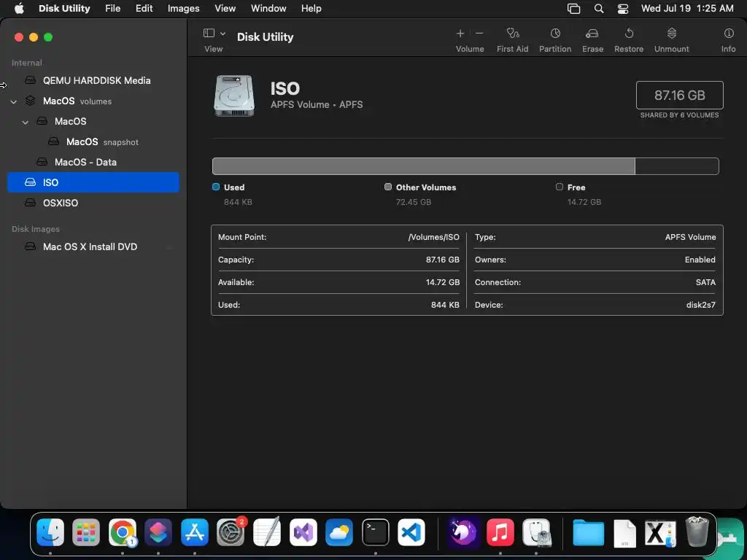
Task: Add a volume with the plus icon
Action: coord(460,34)
